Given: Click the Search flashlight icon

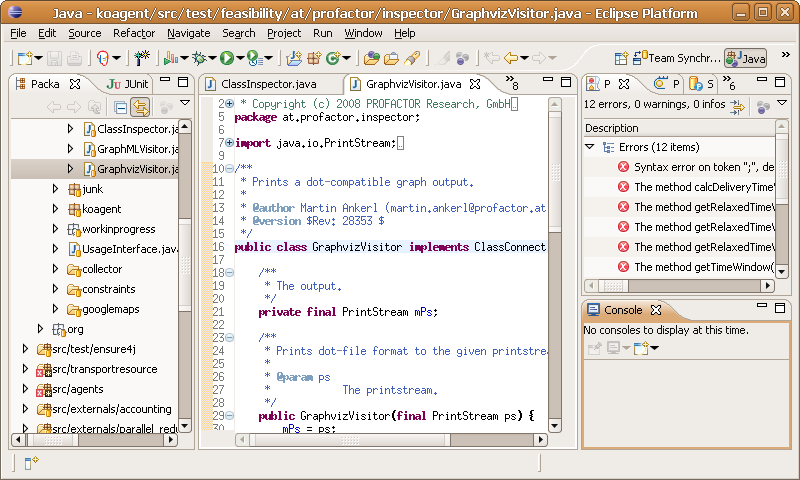Looking at the screenshot, I should [x=411, y=58].
